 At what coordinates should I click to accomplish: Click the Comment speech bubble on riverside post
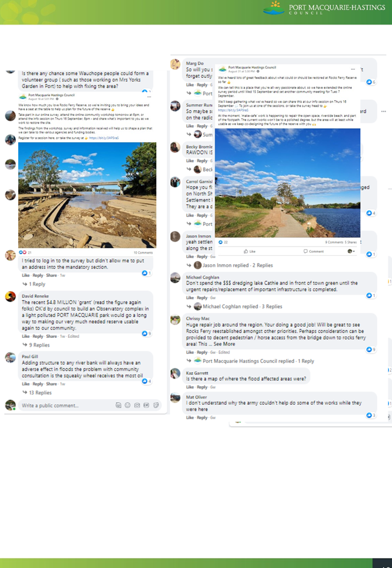(314, 251)
